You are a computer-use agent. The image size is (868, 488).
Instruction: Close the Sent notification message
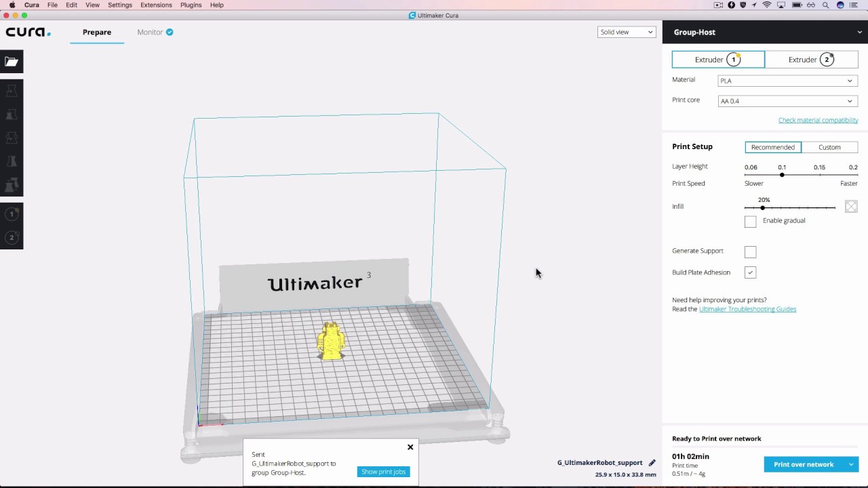(410, 447)
